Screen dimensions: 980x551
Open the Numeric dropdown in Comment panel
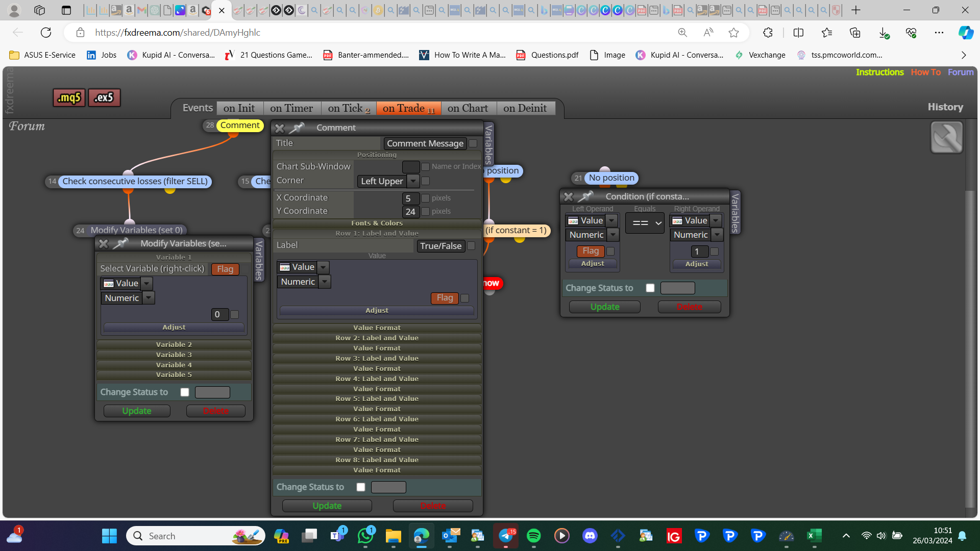[x=325, y=282]
